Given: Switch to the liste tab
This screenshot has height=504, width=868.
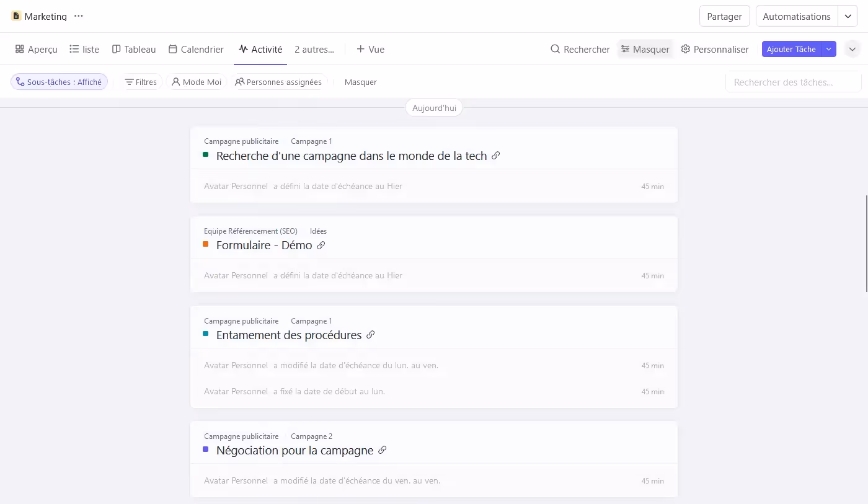Looking at the screenshot, I should (x=84, y=49).
